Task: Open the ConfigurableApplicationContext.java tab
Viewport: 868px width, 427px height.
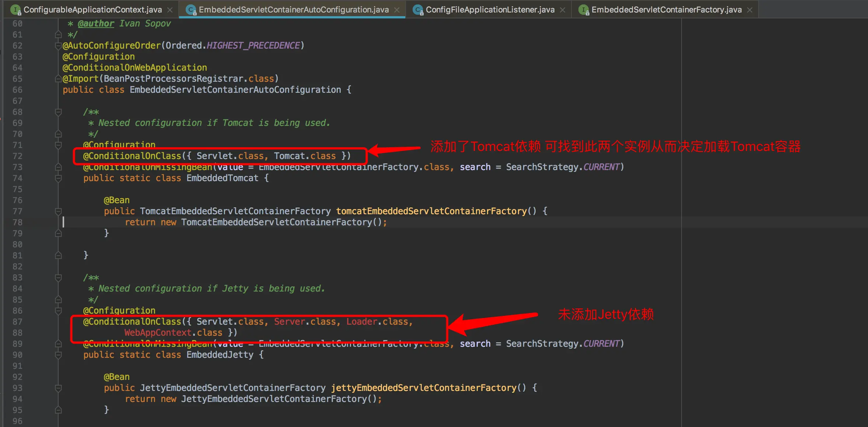Action: click(x=92, y=10)
